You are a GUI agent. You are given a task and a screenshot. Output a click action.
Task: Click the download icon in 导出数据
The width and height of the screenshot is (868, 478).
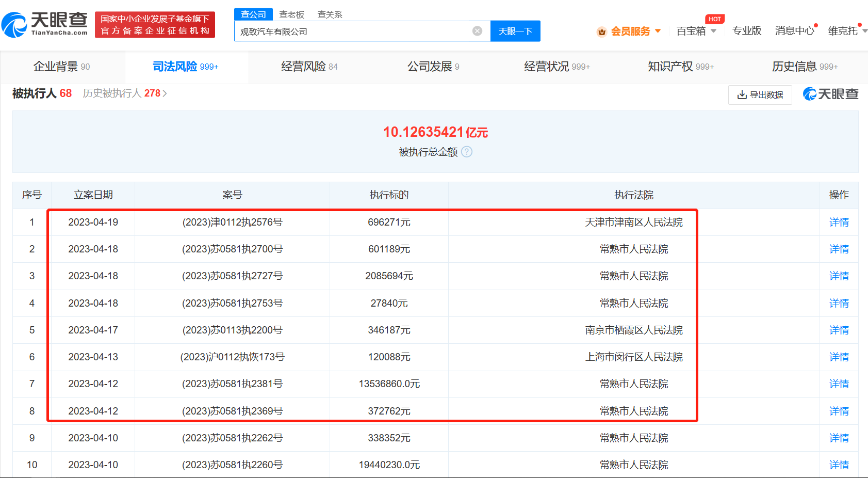click(742, 94)
